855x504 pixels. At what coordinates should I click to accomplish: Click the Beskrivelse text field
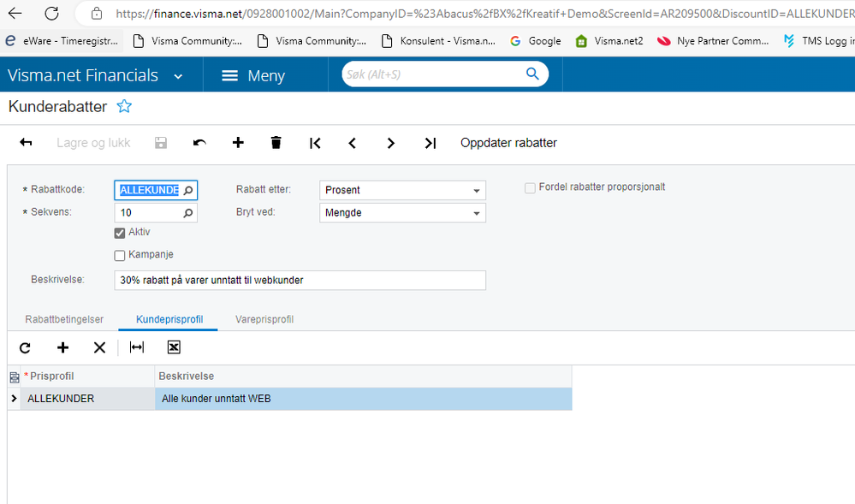tap(300, 281)
